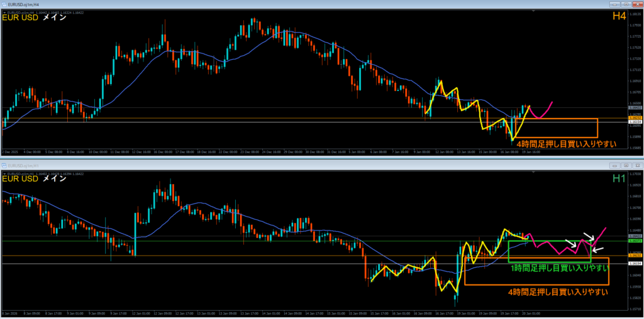Click the orange price tag on H4 price axis
This screenshot has width=644, height=319.
(635, 118)
